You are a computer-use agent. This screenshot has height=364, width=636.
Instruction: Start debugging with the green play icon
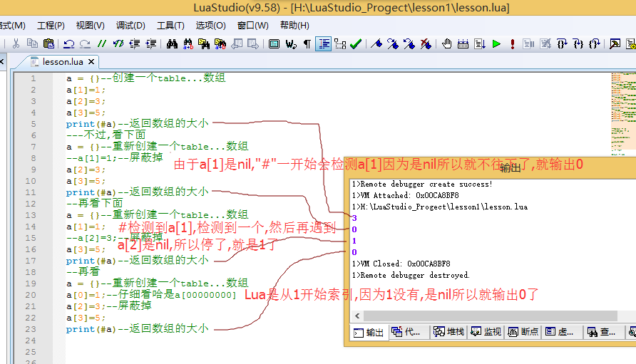tap(496, 43)
